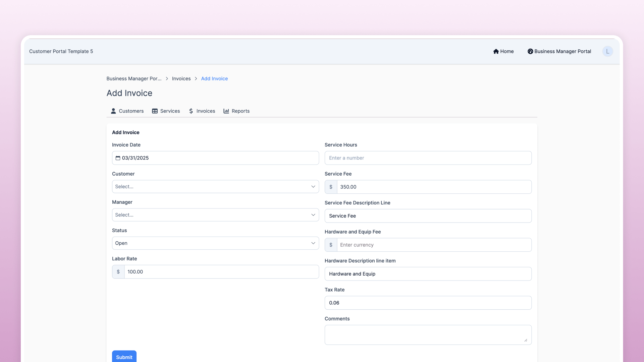Click the Business Manager Portal gauge icon
The width and height of the screenshot is (644, 362).
click(x=530, y=51)
